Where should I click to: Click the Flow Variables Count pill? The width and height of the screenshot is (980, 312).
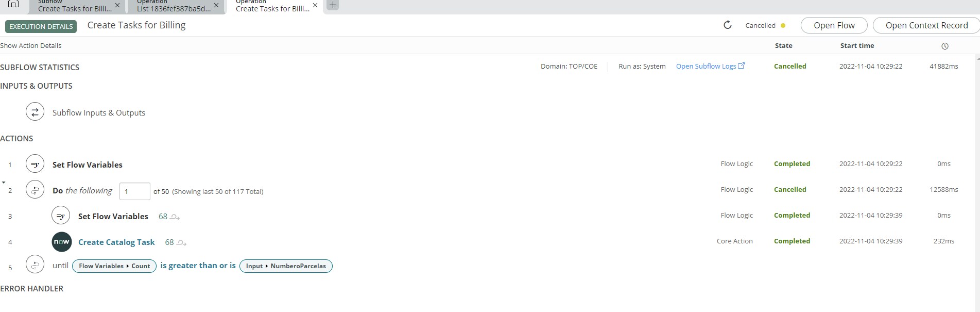click(114, 266)
